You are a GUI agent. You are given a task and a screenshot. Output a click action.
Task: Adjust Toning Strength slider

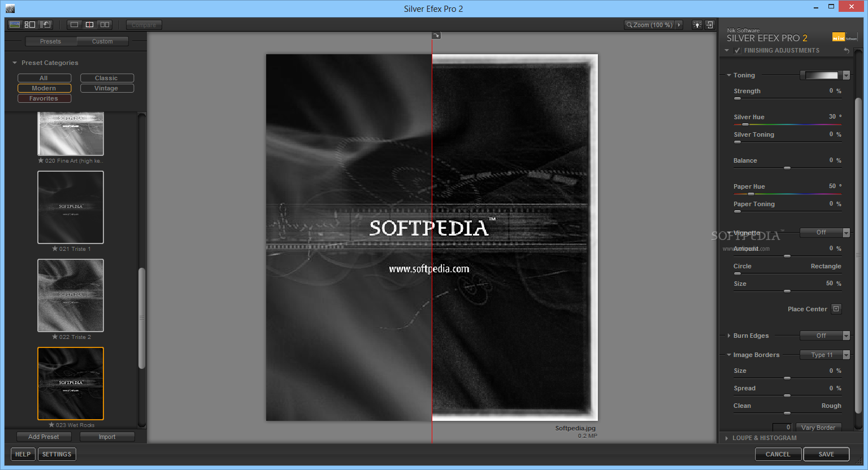click(787, 98)
